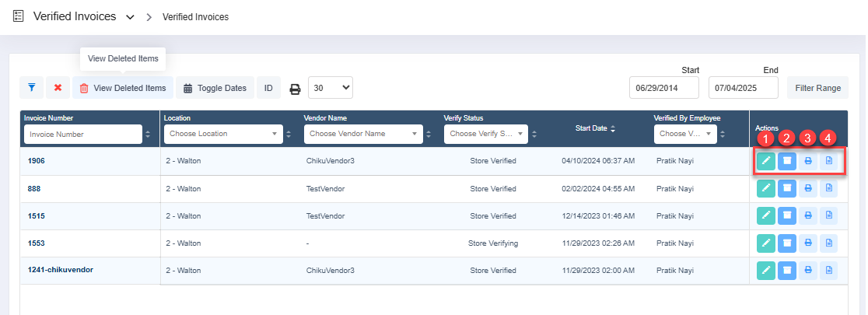Click the red X clear filter icon

pos(58,87)
